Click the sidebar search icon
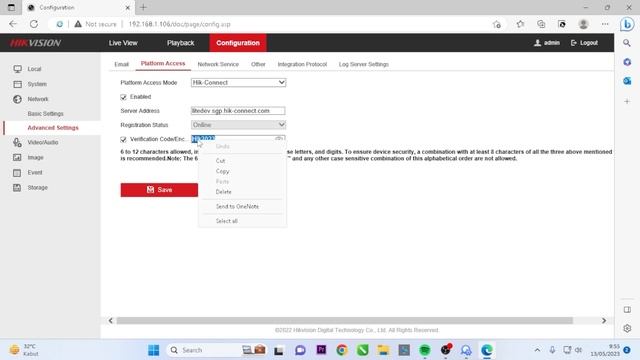 [x=627, y=43]
